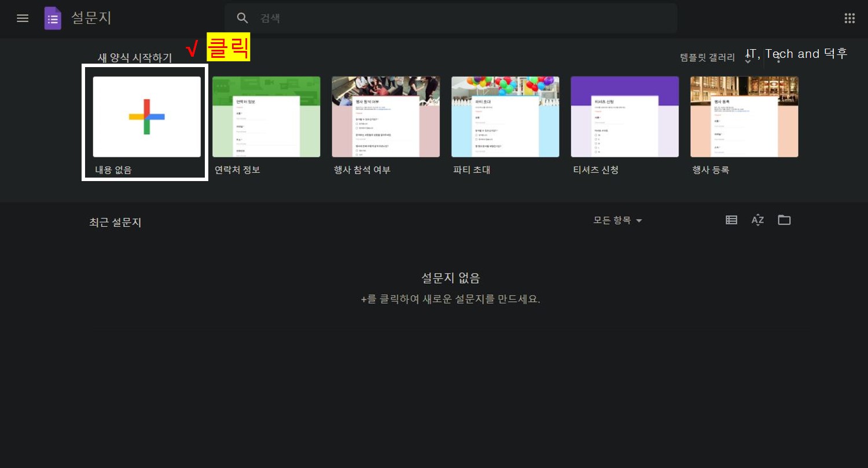Viewport: 868px width, 468px height.
Task: Click the 최근 설문지 heading
Action: (x=115, y=222)
